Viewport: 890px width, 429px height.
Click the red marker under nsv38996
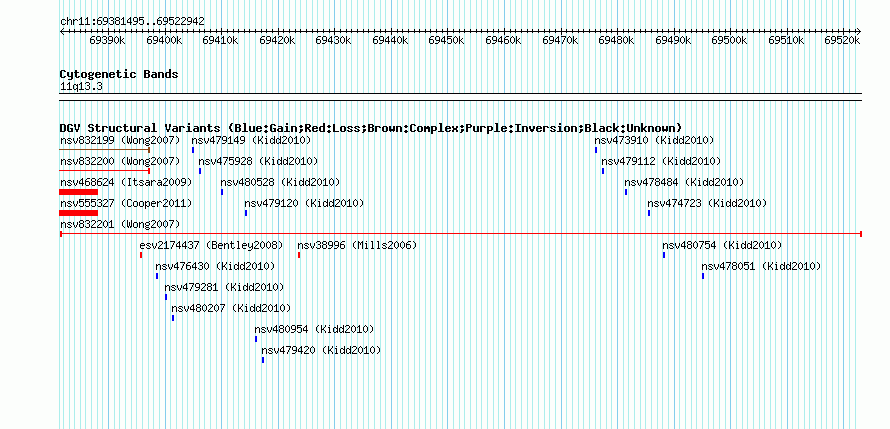299,255
